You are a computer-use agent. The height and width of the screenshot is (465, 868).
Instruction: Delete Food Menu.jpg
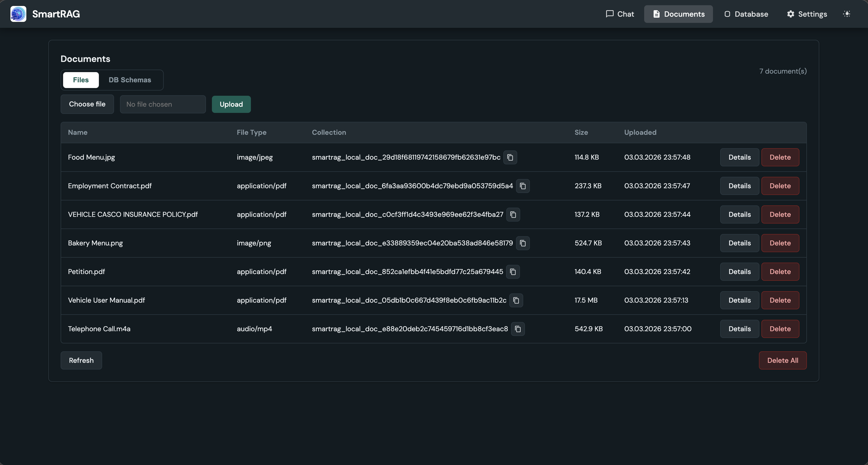[780, 157]
